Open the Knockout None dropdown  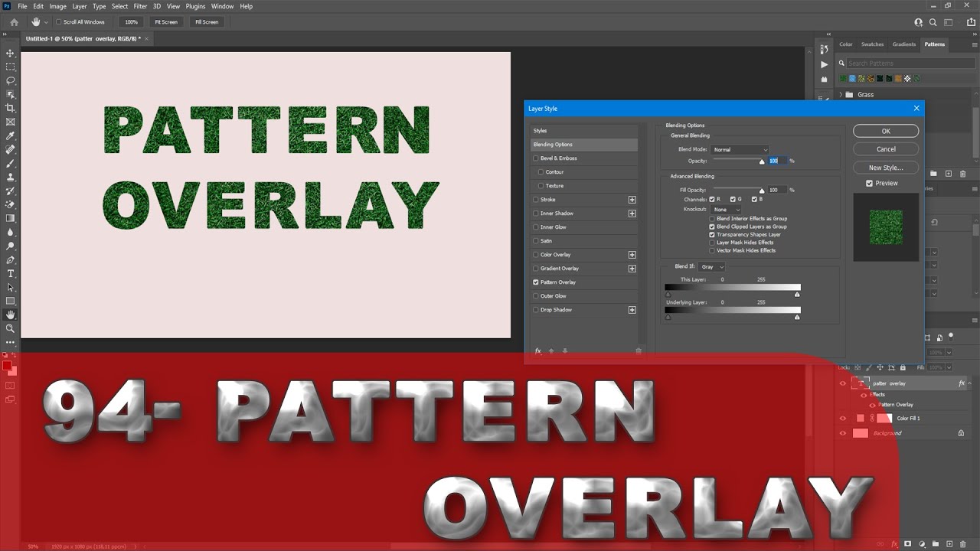click(x=726, y=210)
